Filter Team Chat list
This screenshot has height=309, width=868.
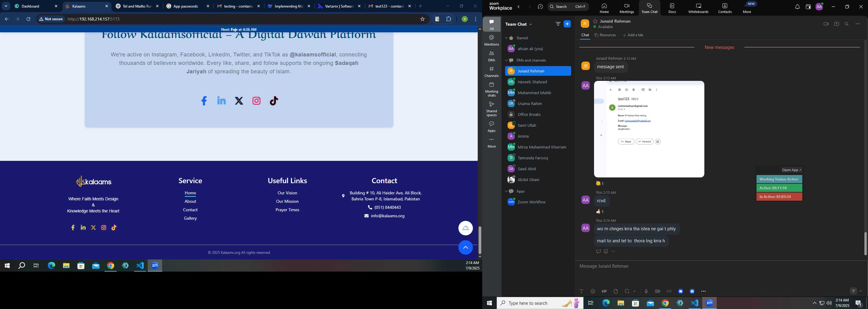pyautogui.click(x=558, y=24)
